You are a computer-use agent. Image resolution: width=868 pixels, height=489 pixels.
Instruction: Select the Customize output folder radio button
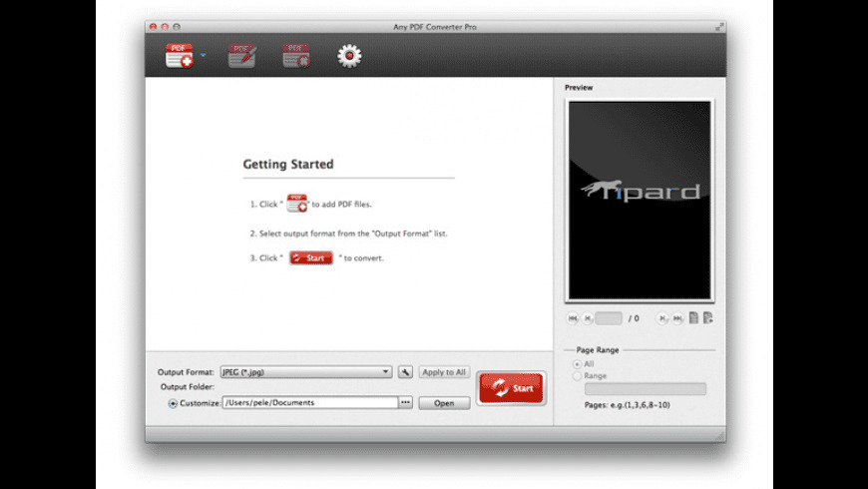(x=173, y=404)
